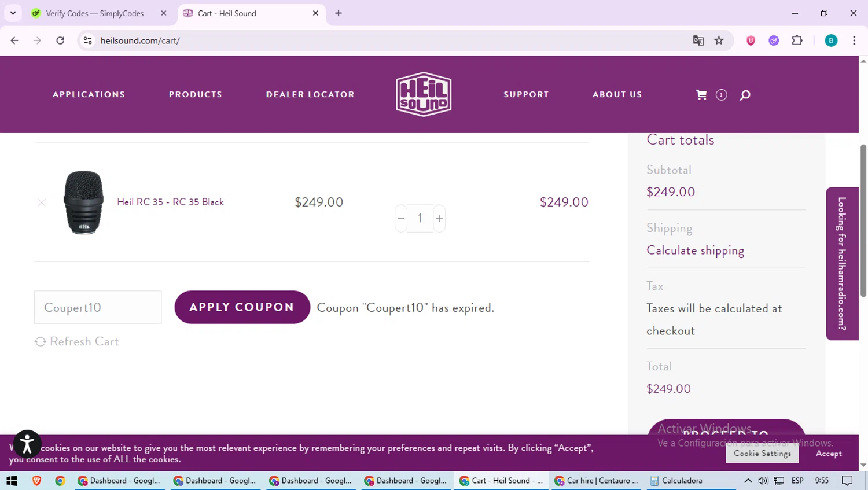This screenshot has width=868, height=490.
Task: Close the Cart - Heil Sound tab
Action: (315, 13)
